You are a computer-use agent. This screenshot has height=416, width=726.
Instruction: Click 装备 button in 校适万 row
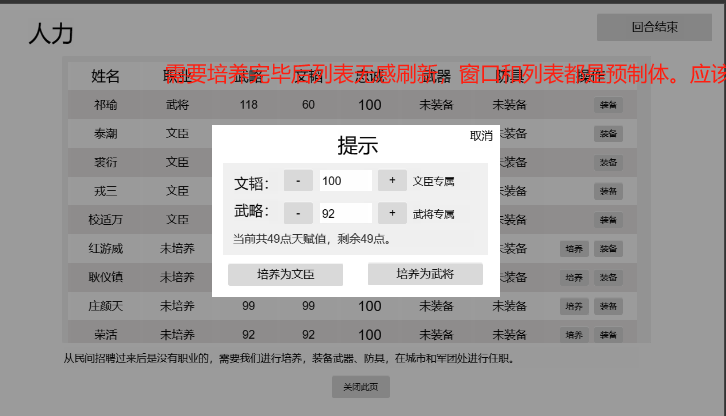pyautogui.click(x=608, y=220)
